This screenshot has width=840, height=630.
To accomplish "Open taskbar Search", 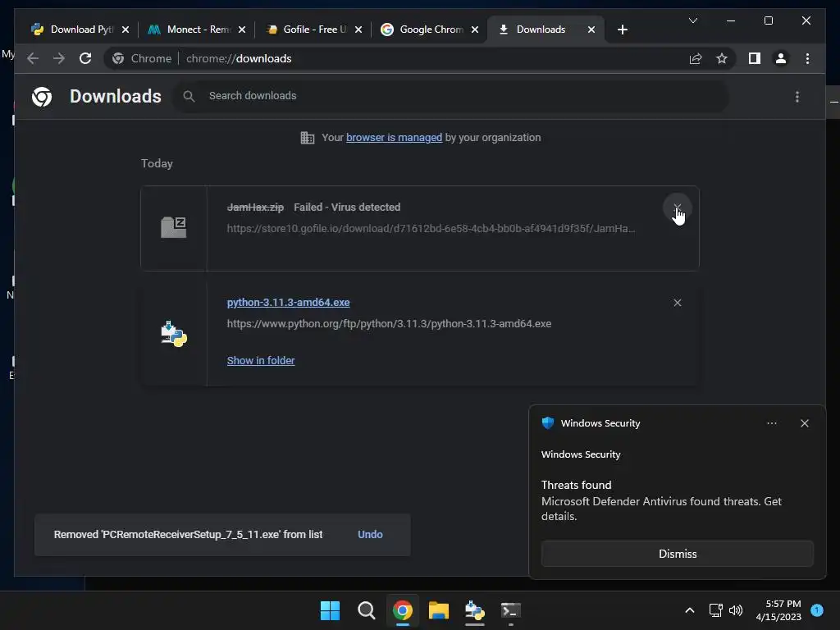I will point(367,610).
